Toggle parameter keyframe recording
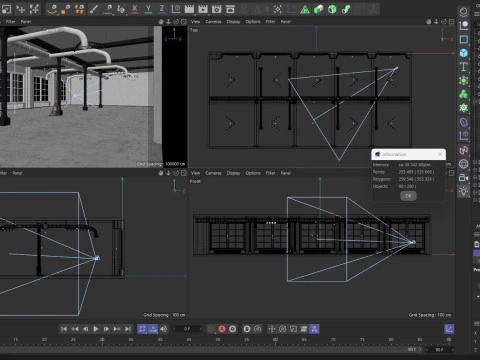Screen dimensions: 480x360 click(304, 329)
